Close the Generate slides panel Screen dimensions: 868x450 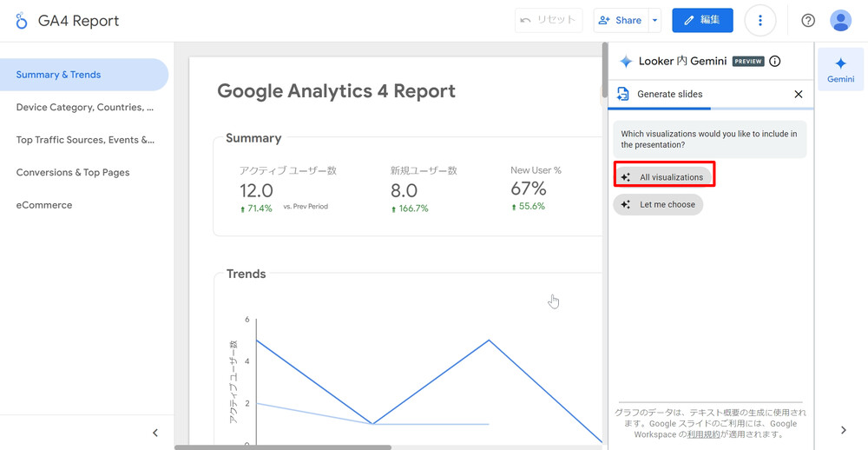(799, 94)
